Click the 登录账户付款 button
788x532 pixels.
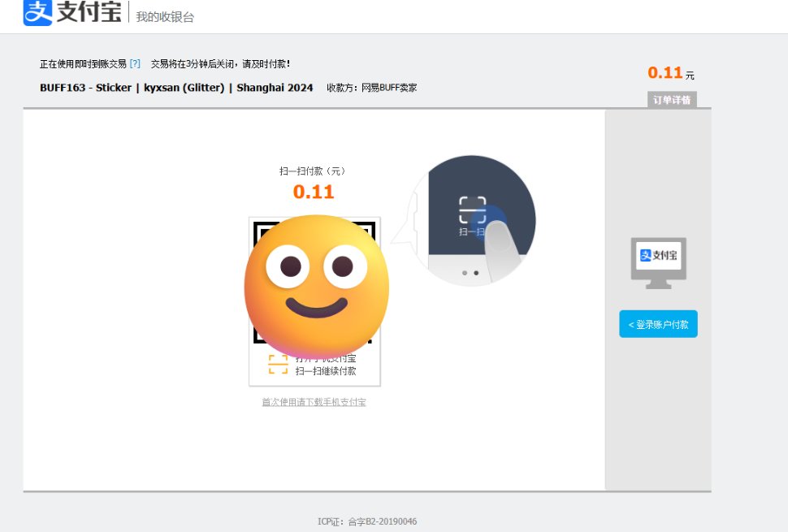pyautogui.click(x=658, y=324)
